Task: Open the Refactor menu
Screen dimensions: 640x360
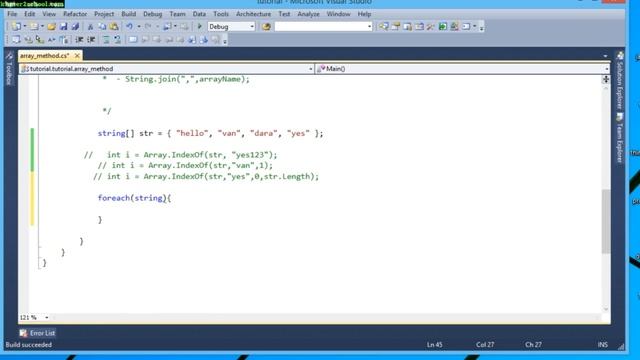Action: tap(75, 14)
